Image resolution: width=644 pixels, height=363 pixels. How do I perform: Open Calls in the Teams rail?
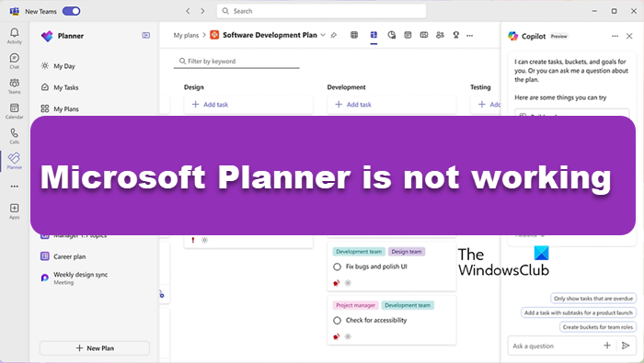coord(15,136)
